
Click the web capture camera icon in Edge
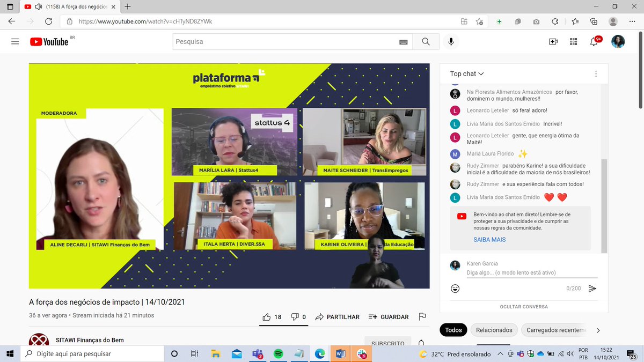coord(536,21)
